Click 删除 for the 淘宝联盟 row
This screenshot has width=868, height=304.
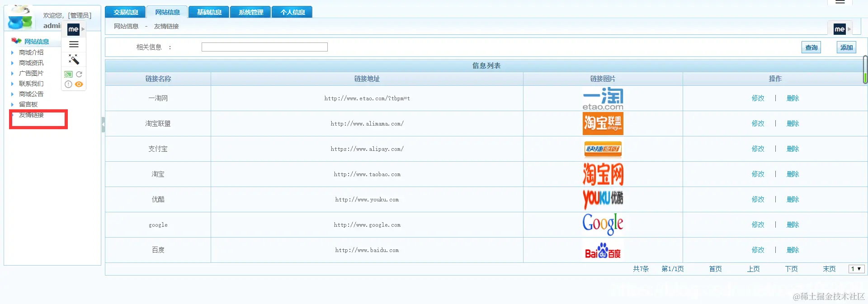793,123
